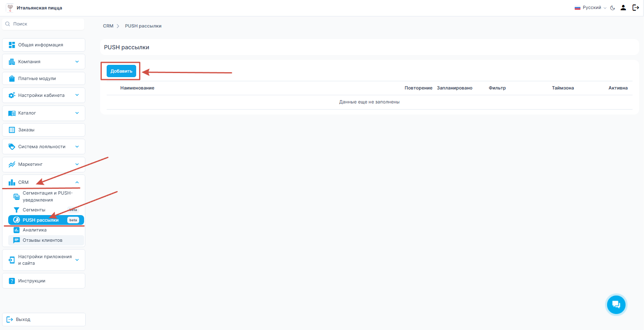Click the Платные модули bag icon
This screenshot has height=330, width=644.
12,78
